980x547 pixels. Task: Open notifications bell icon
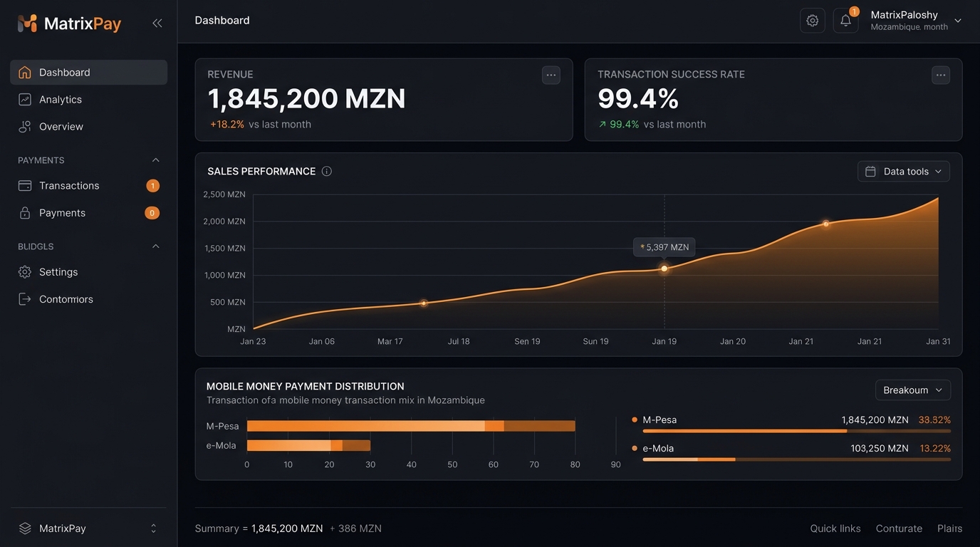(845, 21)
